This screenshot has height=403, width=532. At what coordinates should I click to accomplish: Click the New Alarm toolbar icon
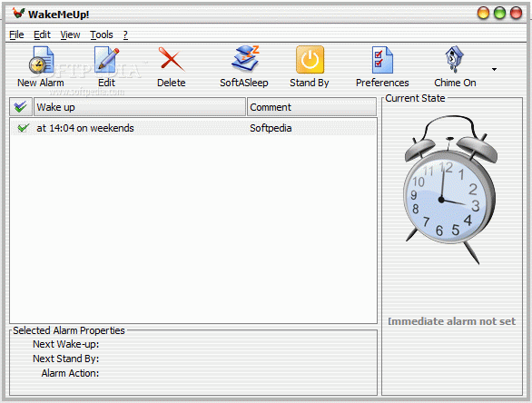click(x=41, y=60)
